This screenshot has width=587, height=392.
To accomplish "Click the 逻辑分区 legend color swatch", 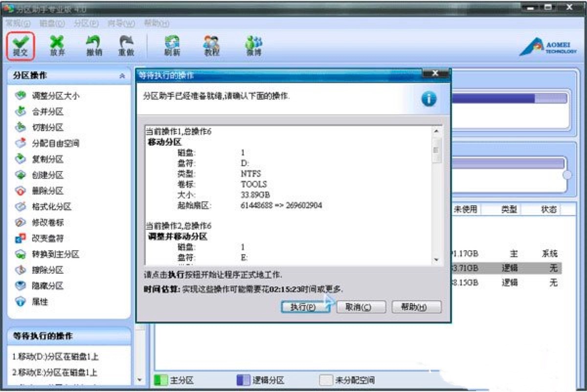I will pos(244,380).
